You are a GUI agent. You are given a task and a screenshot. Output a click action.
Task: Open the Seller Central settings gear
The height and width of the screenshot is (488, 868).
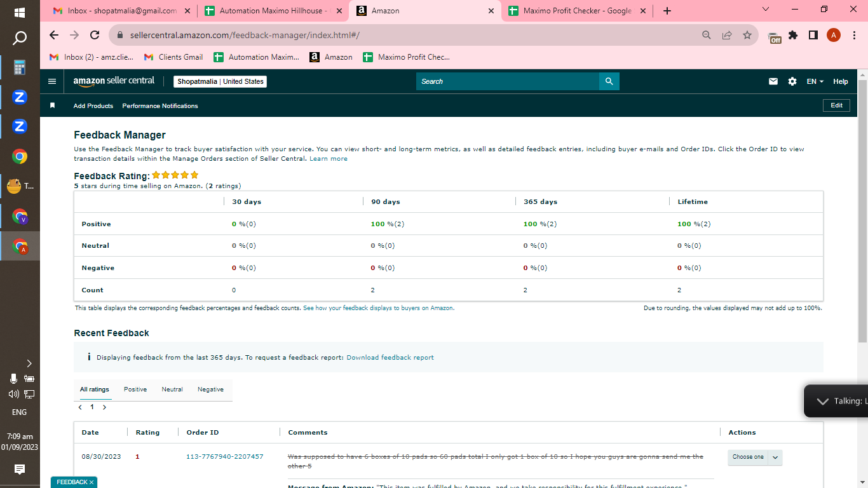(792, 81)
